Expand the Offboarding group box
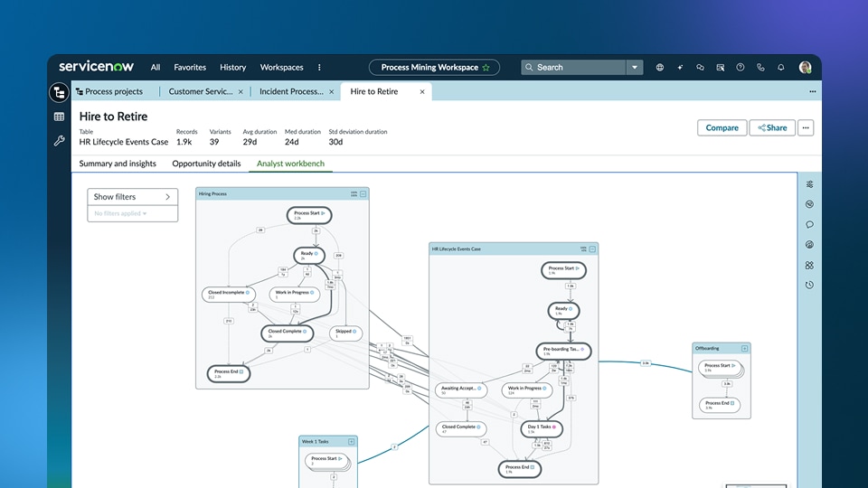The height and width of the screenshot is (488, 868). 744,349
